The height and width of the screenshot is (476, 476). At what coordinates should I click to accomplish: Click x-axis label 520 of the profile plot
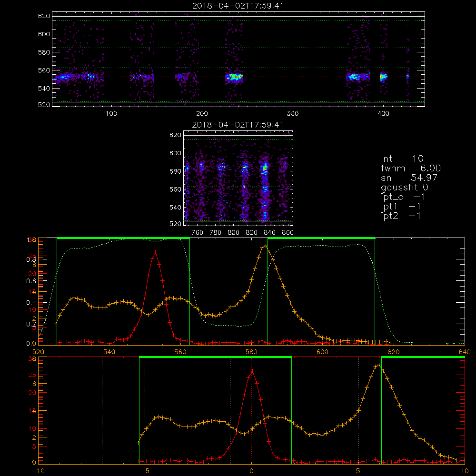coord(38,352)
